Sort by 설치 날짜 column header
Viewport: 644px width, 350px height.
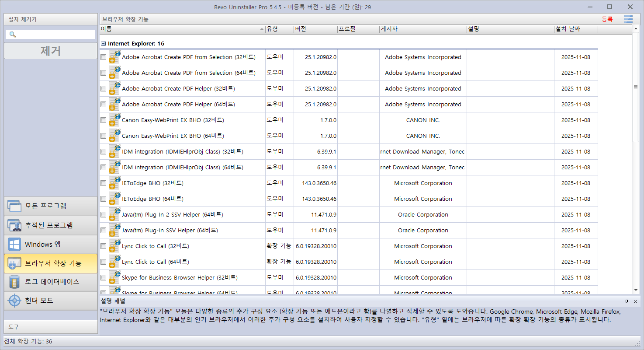(576, 29)
